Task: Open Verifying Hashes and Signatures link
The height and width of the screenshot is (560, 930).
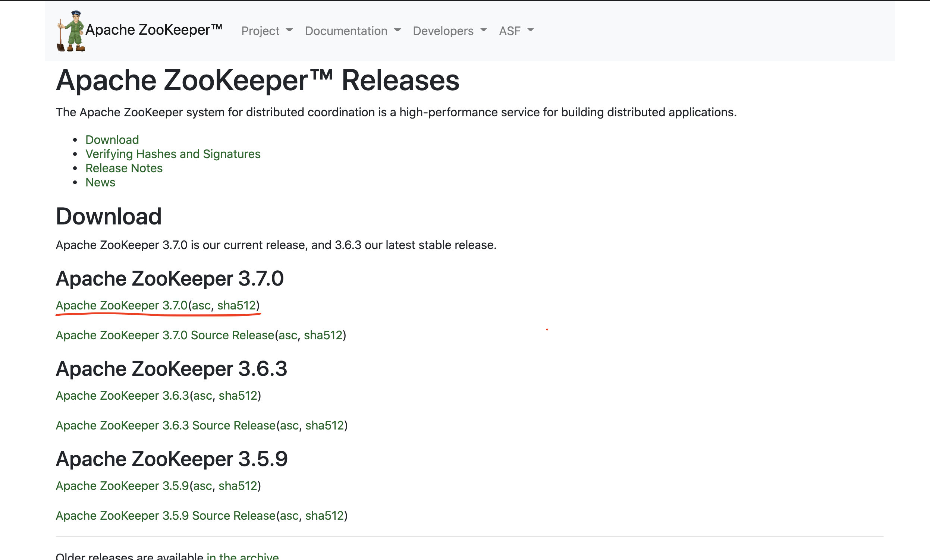Action: coord(173,154)
